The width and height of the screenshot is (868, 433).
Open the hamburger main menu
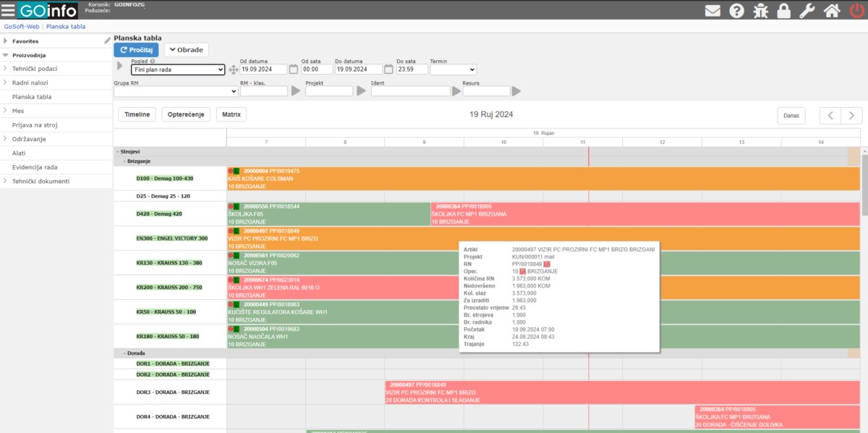point(7,10)
